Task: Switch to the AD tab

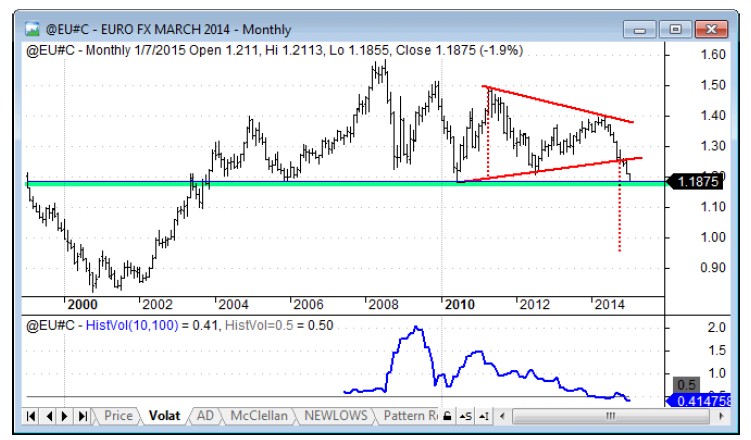Action: coord(205,416)
